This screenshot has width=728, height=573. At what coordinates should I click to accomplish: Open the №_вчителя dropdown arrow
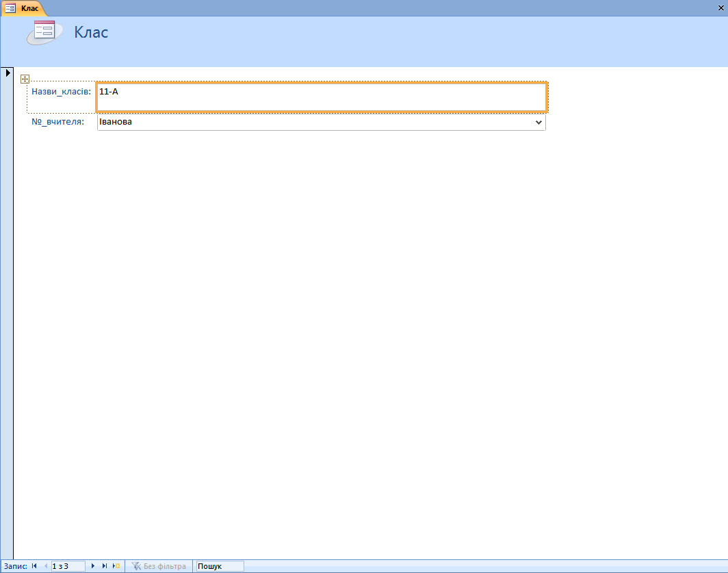click(538, 123)
